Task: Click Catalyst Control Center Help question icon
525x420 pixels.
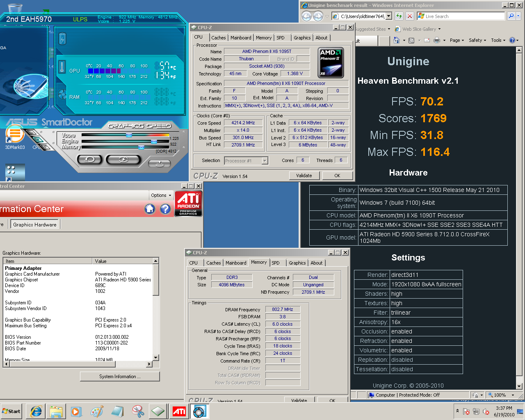Action: [x=165, y=209]
